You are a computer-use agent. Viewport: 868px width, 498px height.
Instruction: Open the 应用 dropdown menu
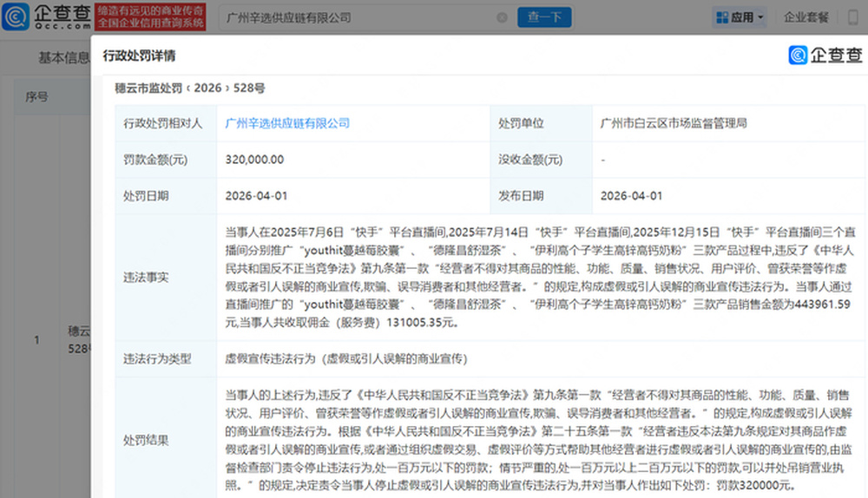(x=740, y=17)
